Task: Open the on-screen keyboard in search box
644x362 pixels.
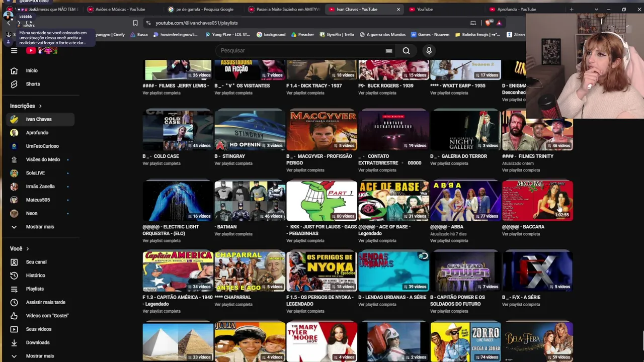Action: coord(389,50)
